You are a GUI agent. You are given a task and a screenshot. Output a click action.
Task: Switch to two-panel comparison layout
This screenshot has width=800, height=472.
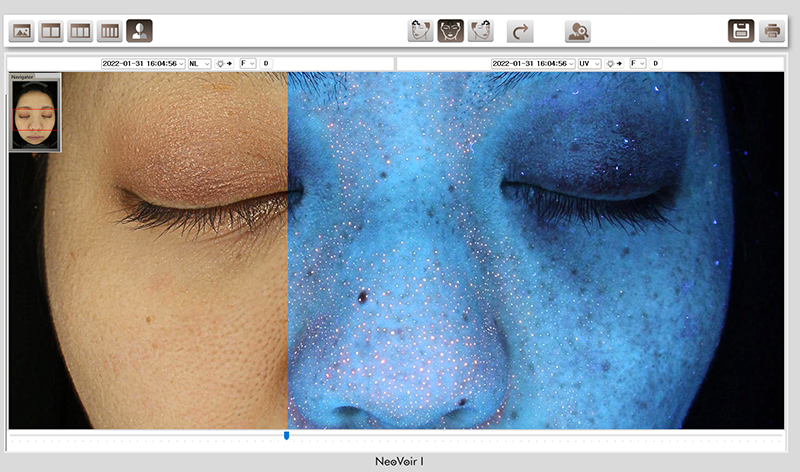tap(50, 31)
